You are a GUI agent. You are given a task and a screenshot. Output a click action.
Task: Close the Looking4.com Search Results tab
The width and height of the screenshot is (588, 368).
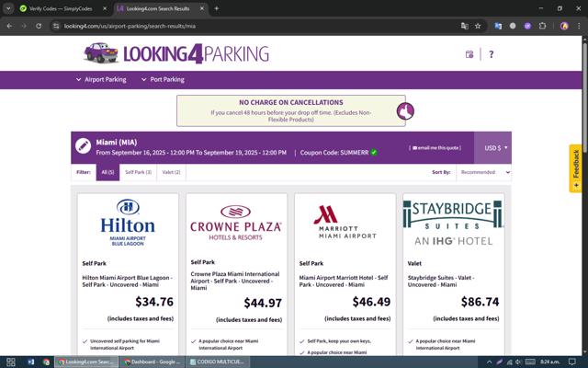[x=202, y=8]
